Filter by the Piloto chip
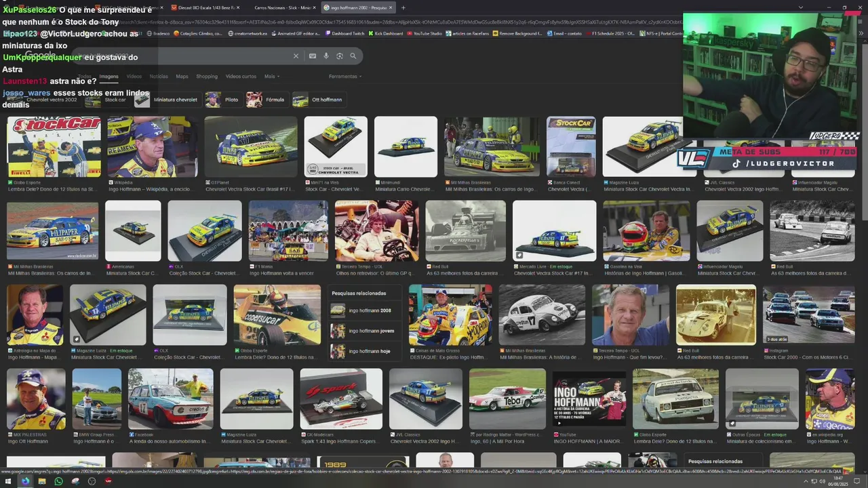This screenshot has width=868, height=488. (223, 100)
